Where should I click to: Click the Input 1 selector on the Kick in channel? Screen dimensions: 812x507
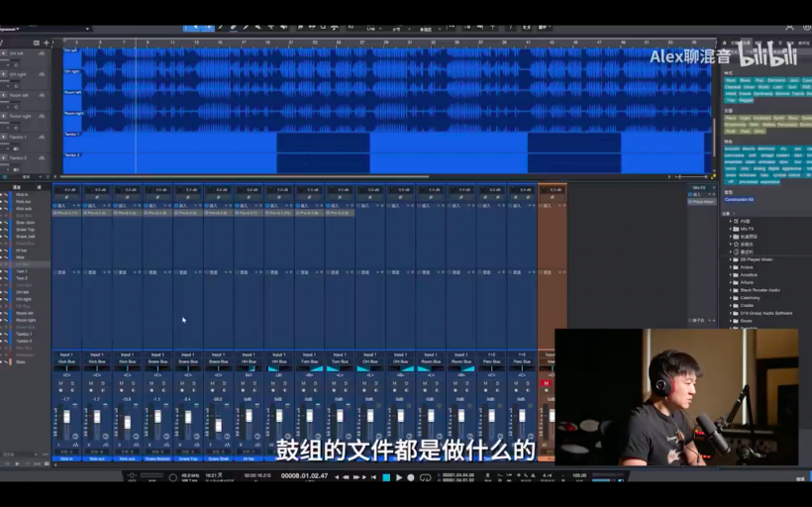pyautogui.click(x=66, y=355)
